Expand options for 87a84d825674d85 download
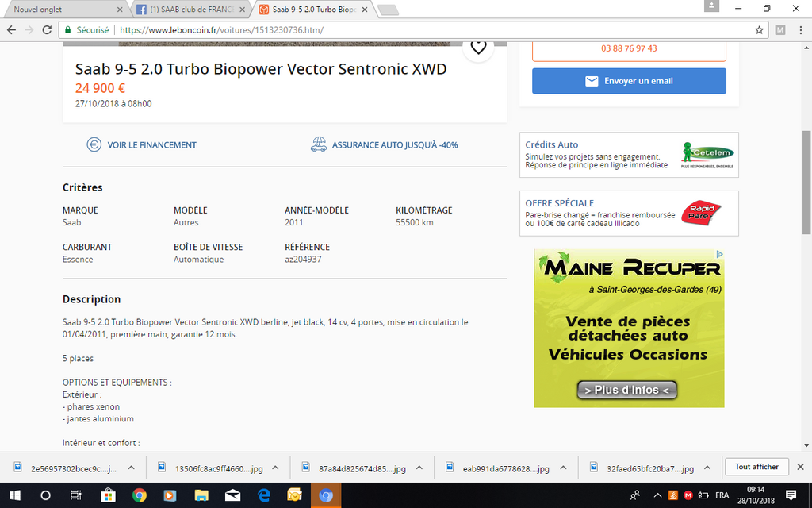The width and height of the screenshot is (812, 508). (419, 468)
